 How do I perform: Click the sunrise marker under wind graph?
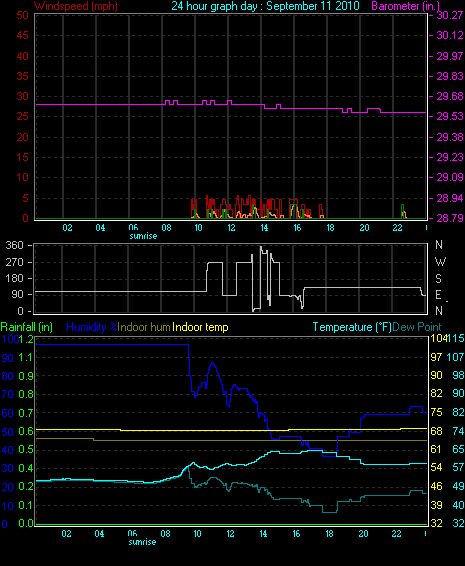point(143,236)
